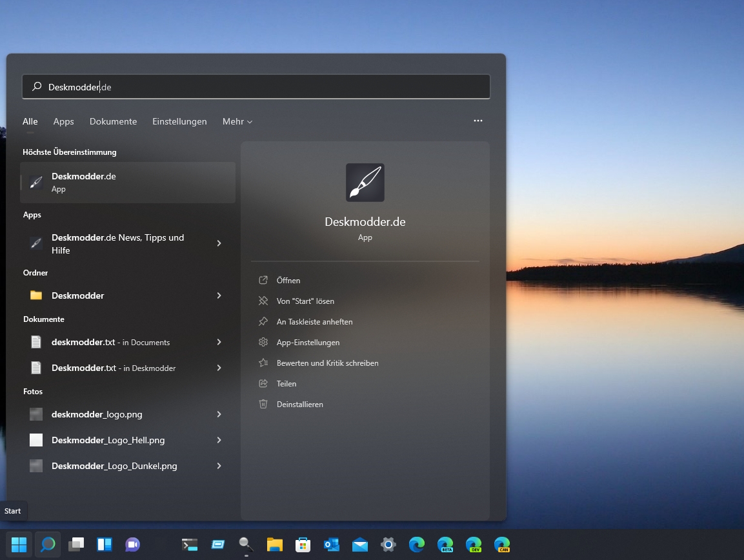Click the white Deskmodder_Logo_Hell.png thumbnail
Screen dimensions: 744x560
click(36, 440)
